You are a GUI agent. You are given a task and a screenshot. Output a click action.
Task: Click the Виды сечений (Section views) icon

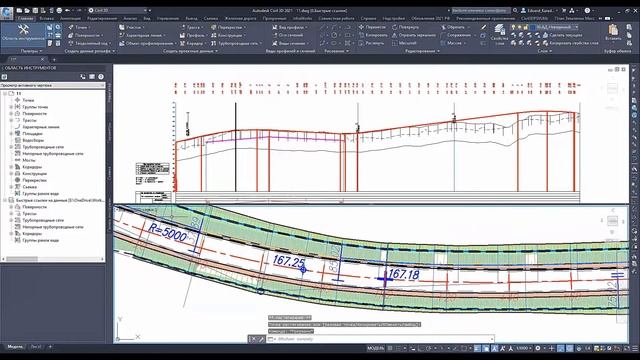[x=275, y=43]
